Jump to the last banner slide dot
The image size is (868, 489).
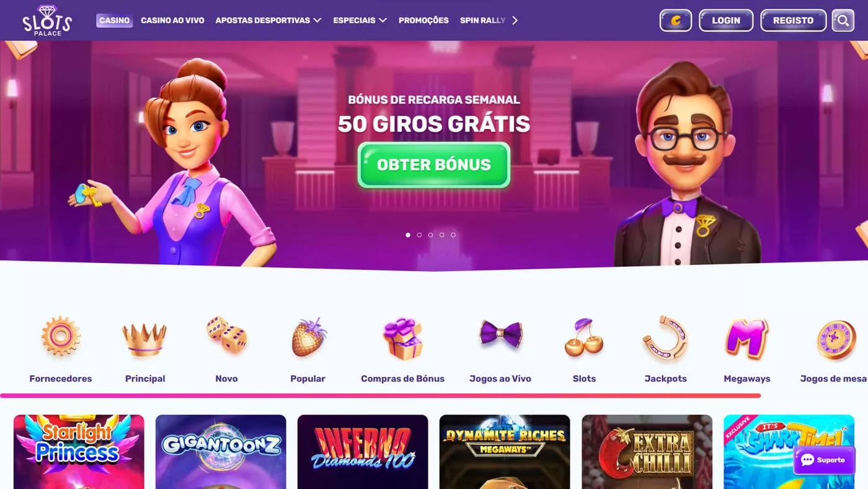click(x=453, y=235)
